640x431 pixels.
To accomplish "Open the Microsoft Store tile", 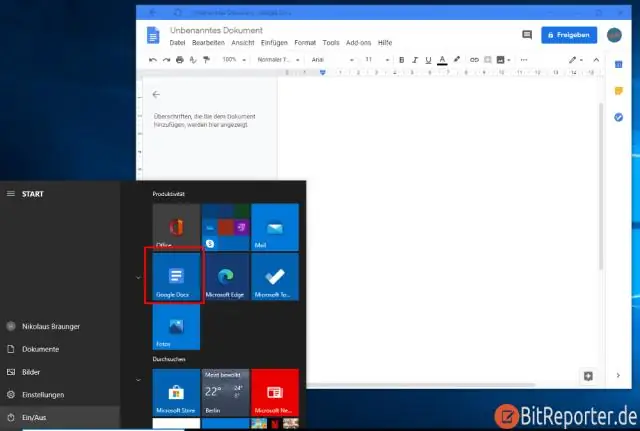I will tap(176, 392).
